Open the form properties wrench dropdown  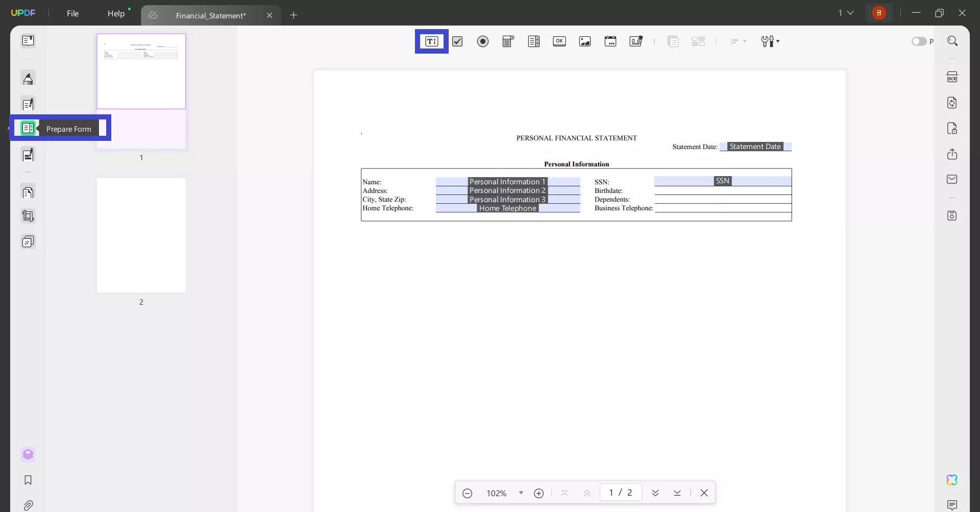point(771,41)
